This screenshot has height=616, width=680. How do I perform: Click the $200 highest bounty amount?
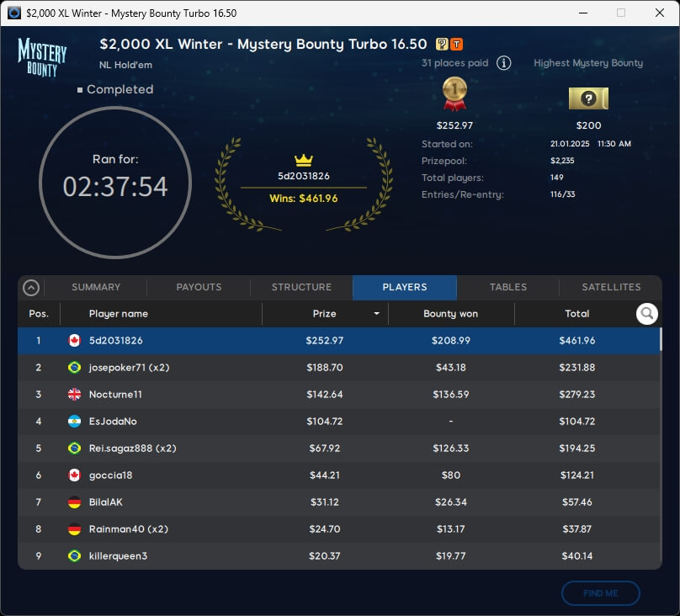coord(588,125)
